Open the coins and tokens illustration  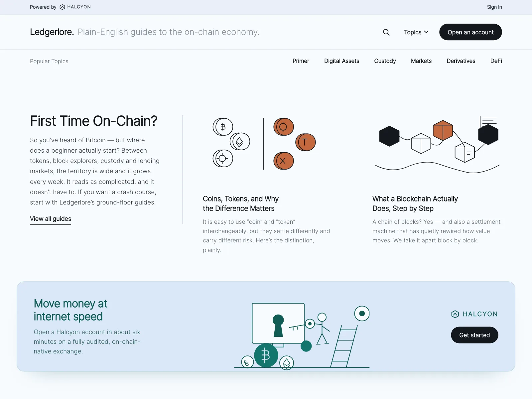[264, 144]
